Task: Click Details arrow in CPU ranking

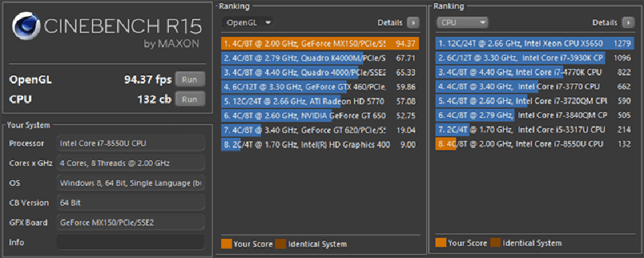Action: click(628, 23)
